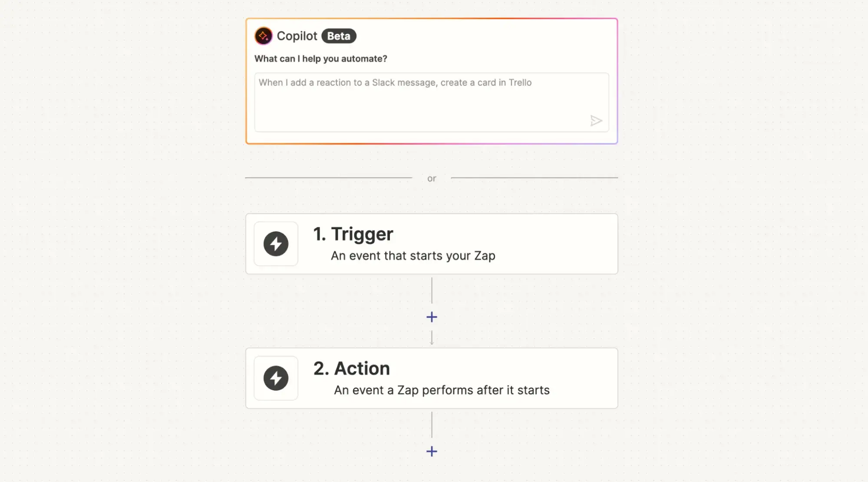This screenshot has height=482, width=868.
Task: Click the Action step lightning bolt icon
Action: coord(276,378)
